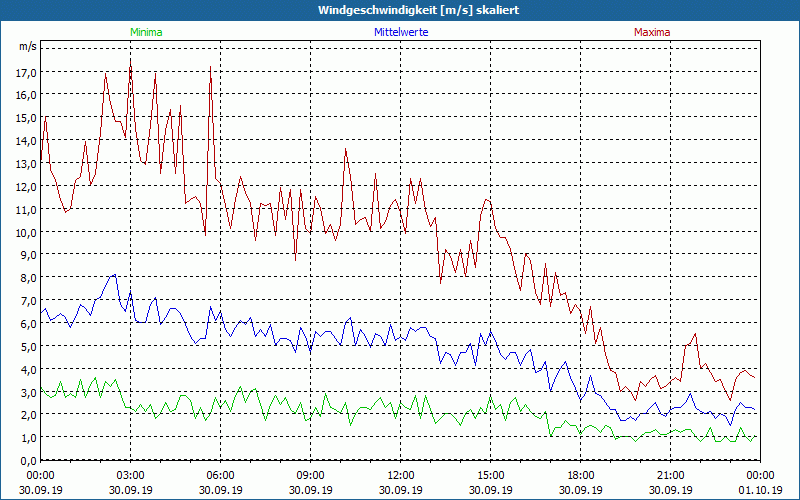Click the 5,0 y-axis value

pyautogui.click(x=29, y=347)
